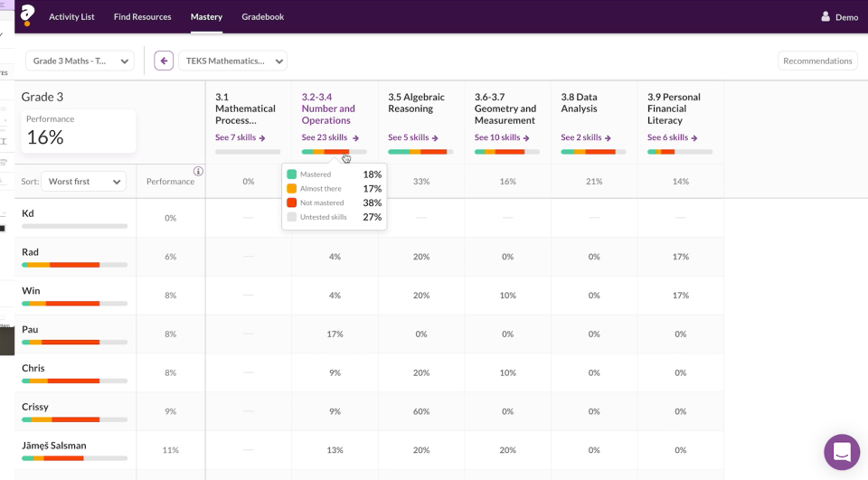Switch to the Activity List tab
This screenshot has height=480, width=868.
point(71,17)
